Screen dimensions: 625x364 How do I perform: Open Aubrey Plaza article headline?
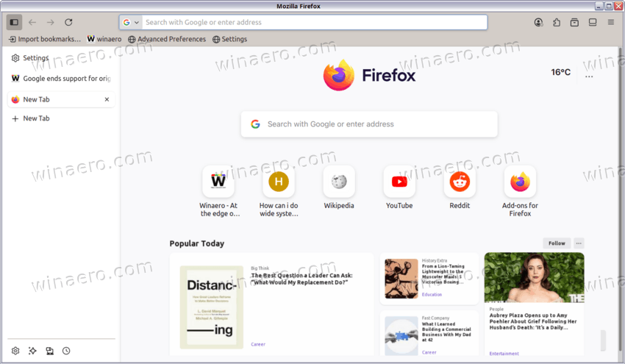click(x=533, y=321)
